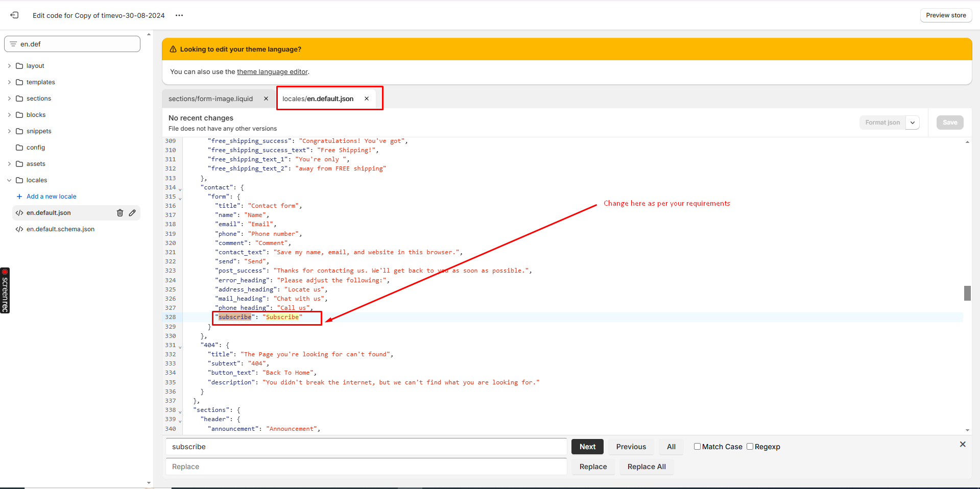980x489 pixels.
Task: Expand the layout folder chevron
Action: point(9,66)
